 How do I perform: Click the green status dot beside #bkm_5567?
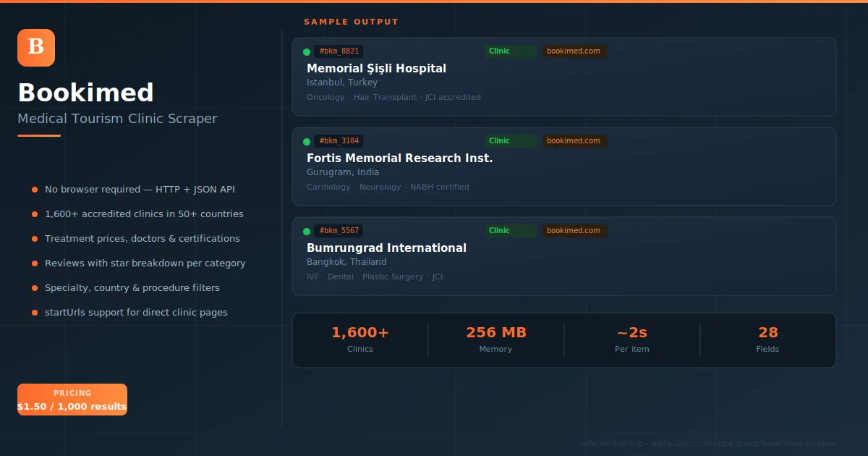(307, 231)
